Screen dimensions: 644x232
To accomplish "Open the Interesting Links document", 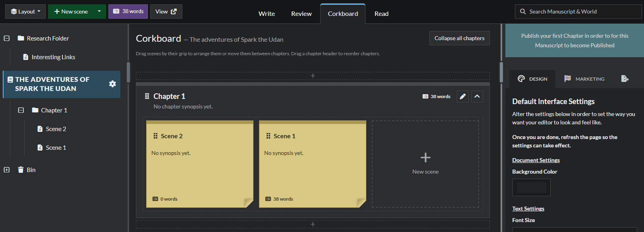I will click(53, 57).
